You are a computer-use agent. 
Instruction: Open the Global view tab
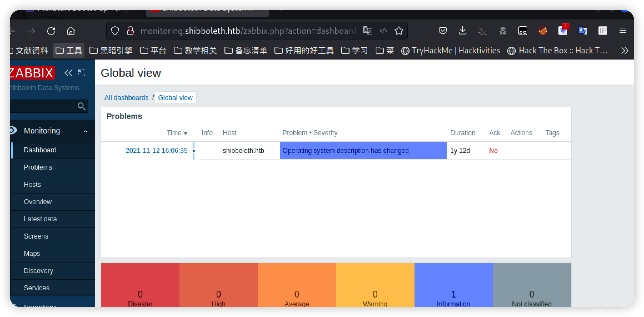pyautogui.click(x=175, y=97)
